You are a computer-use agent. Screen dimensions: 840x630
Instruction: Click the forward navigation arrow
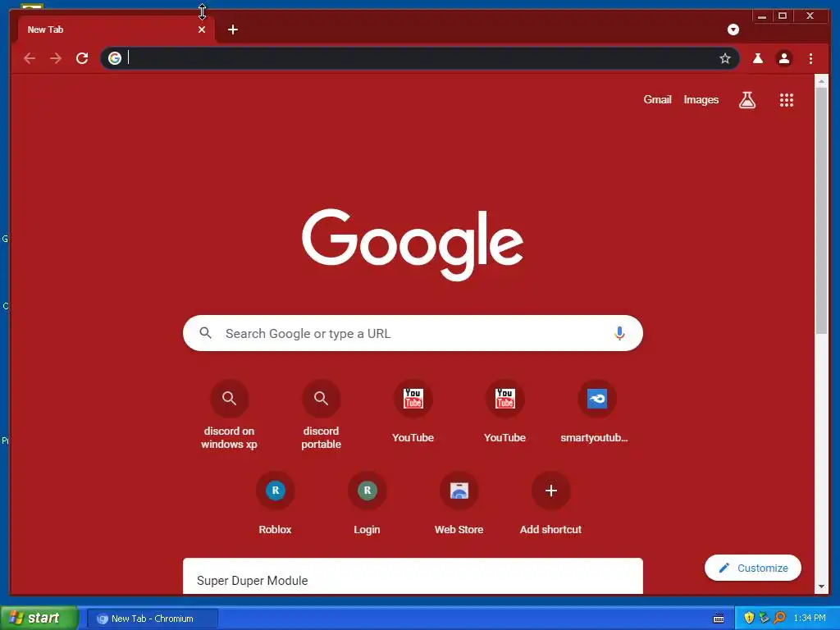tap(56, 58)
